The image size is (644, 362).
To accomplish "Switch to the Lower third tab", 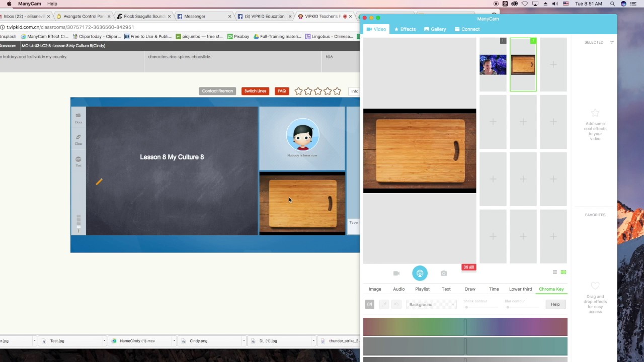I will point(520,289).
